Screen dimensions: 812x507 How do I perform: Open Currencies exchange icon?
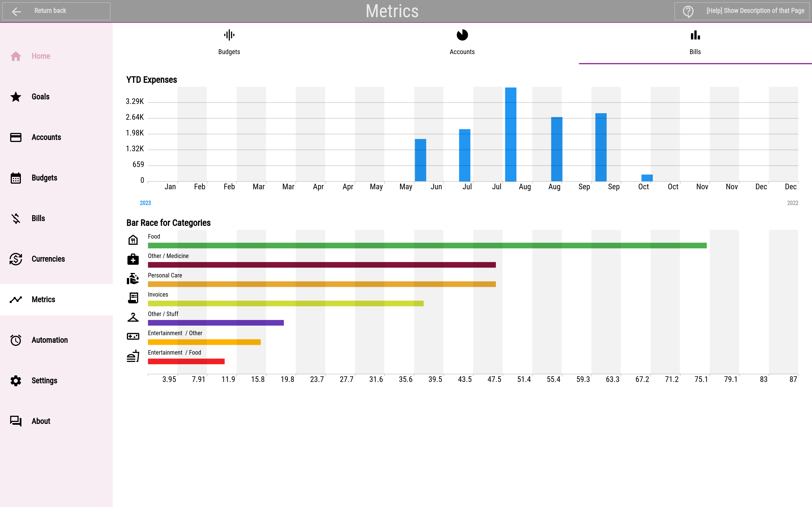click(16, 259)
